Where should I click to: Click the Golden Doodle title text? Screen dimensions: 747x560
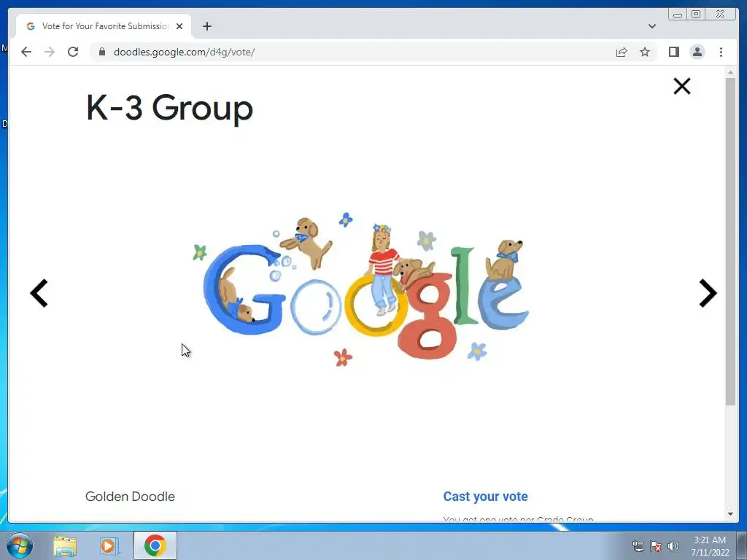point(130,496)
